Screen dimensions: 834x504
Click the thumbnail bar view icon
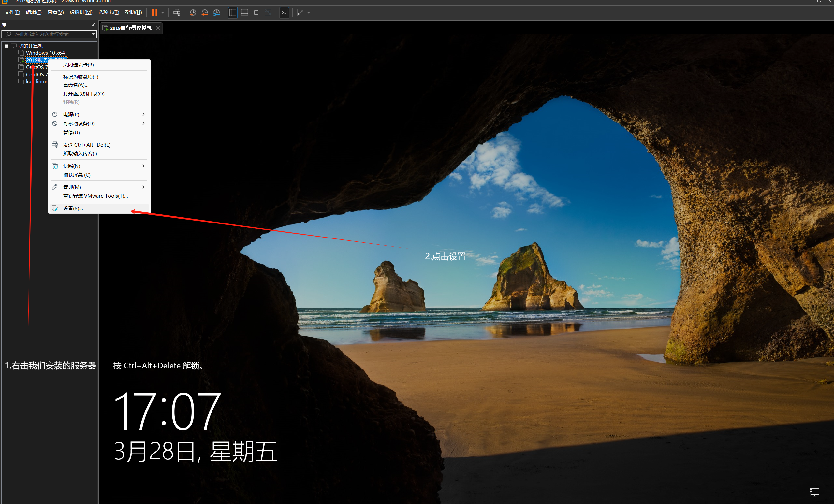coord(244,13)
